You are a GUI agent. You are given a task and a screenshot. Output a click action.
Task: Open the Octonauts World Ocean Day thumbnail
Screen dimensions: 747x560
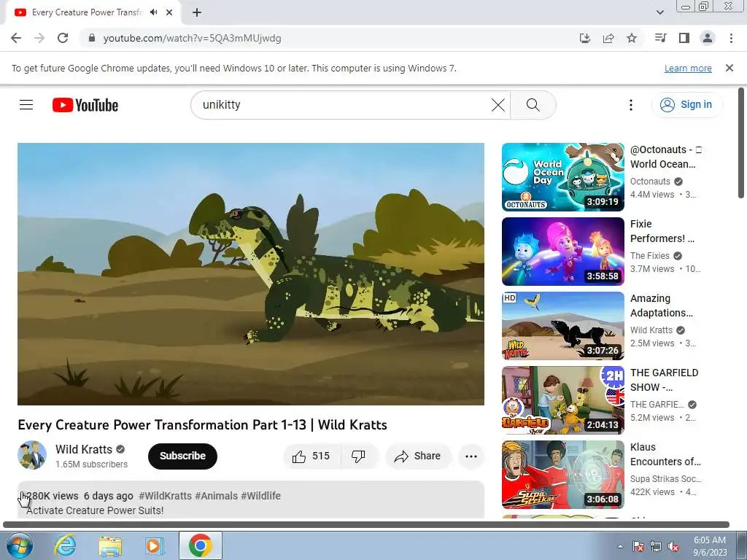click(x=562, y=176)
